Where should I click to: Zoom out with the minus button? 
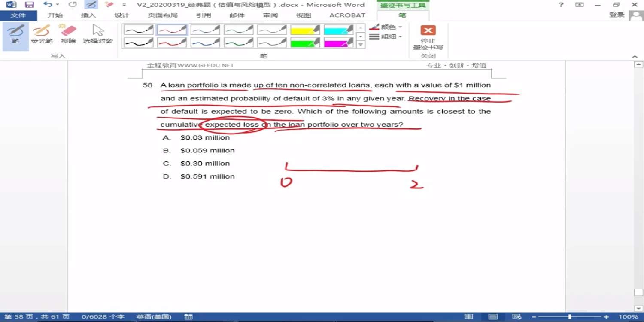click(x=534, y=317)
